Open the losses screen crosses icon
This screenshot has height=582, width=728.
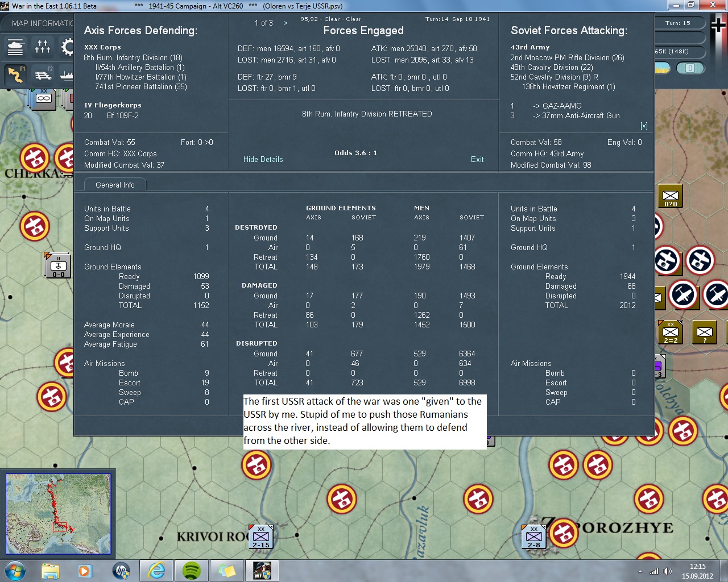[43, 46]
